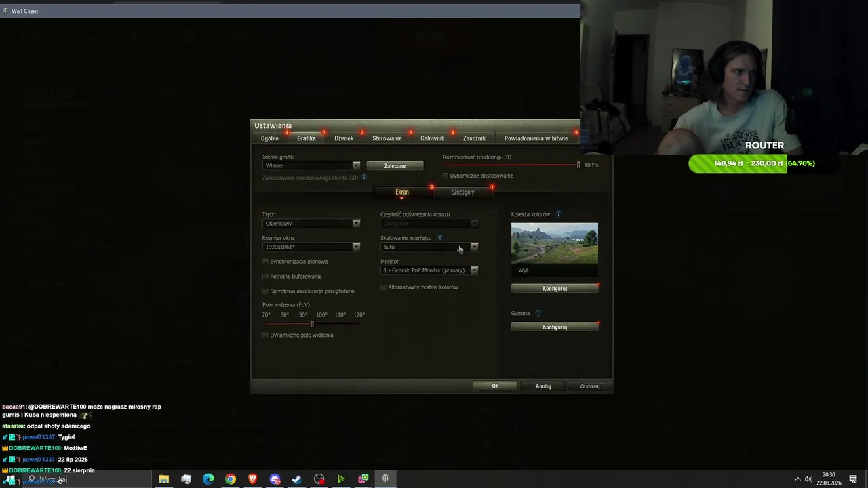Expand the Skalowanie interfejsu dropdown

(429, 247)
